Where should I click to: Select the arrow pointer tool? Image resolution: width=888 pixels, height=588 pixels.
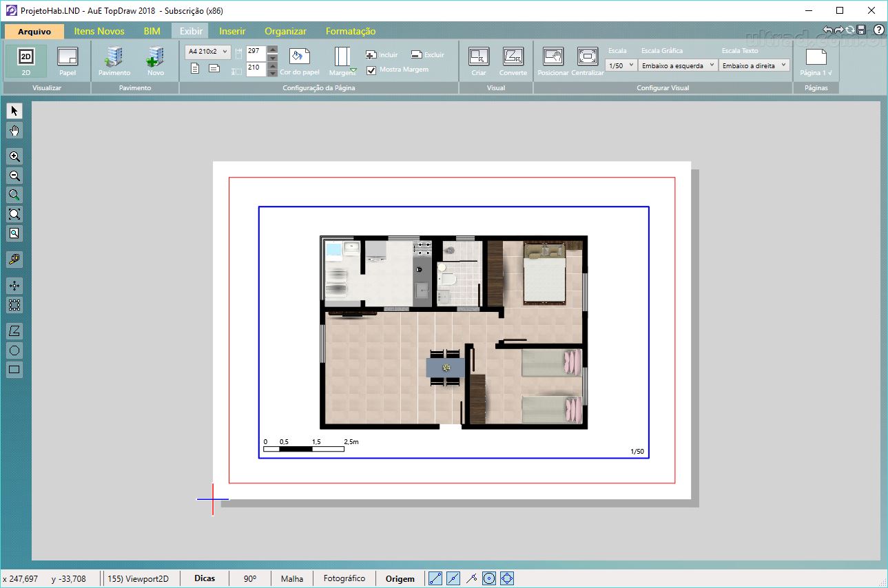[x=14, y=111]
